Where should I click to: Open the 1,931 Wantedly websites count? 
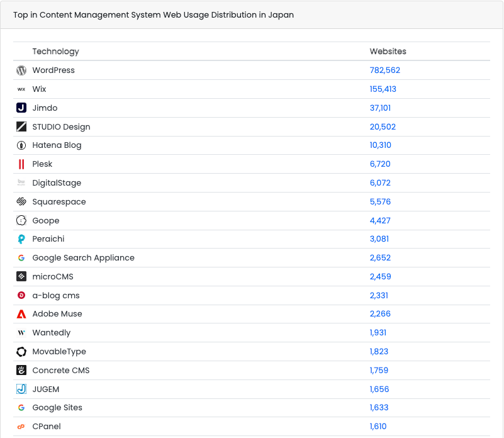(378, 333)
